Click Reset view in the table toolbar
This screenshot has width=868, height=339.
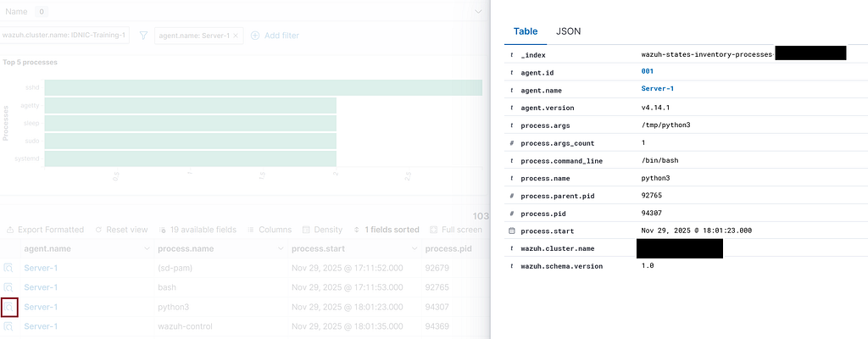(x=121, y=230)
